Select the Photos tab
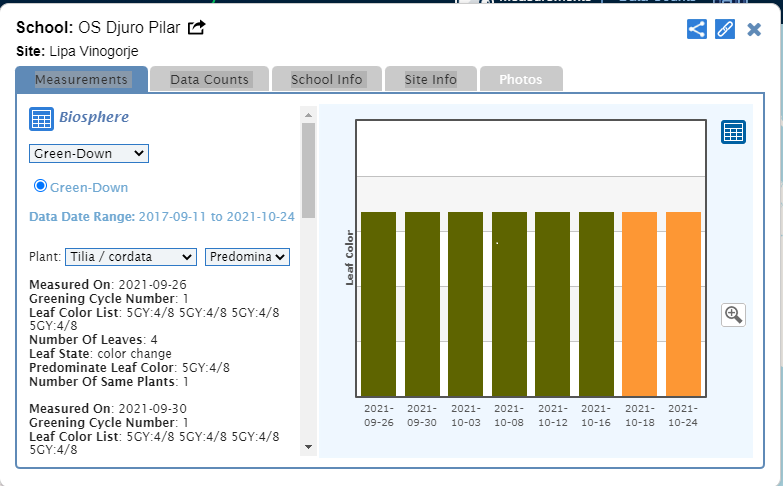The width and height of the screenshot is (783, 486). 520,79
